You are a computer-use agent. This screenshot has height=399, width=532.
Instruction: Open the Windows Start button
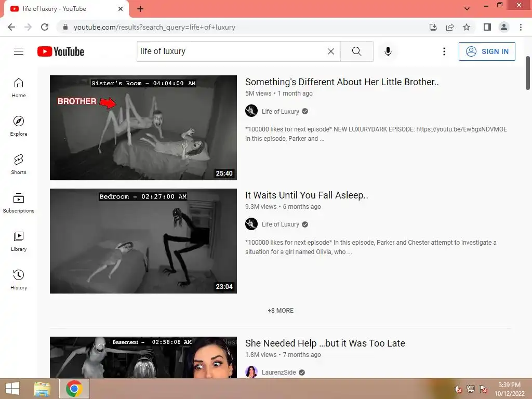click(12, 389)
